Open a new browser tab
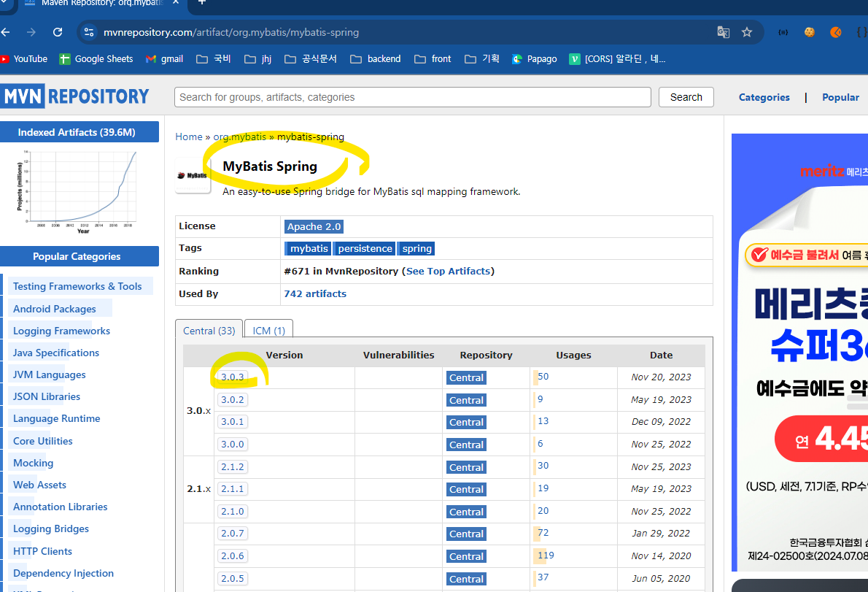The width and height of the screenshot is (868, 592). pos(202,2)
